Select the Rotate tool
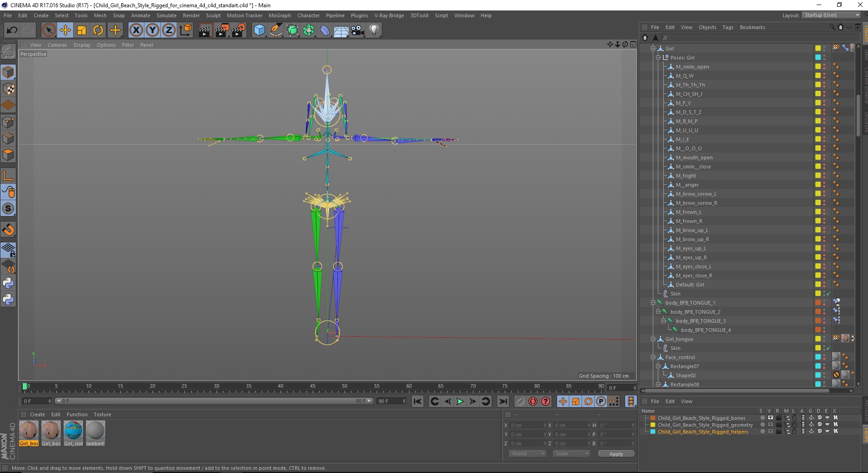The width and height of the screenshot is (868, 473). 98,30
